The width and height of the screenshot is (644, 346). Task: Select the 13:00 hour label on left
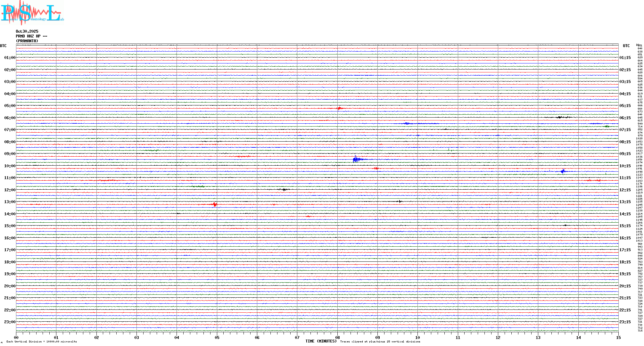click(x=10, y=202)
